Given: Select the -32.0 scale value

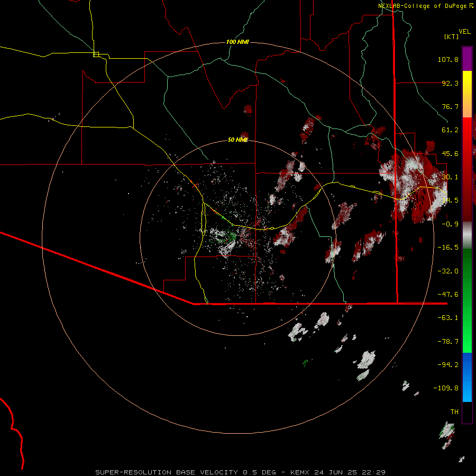Looking at the screenshot, I should (x=448, y=271).
